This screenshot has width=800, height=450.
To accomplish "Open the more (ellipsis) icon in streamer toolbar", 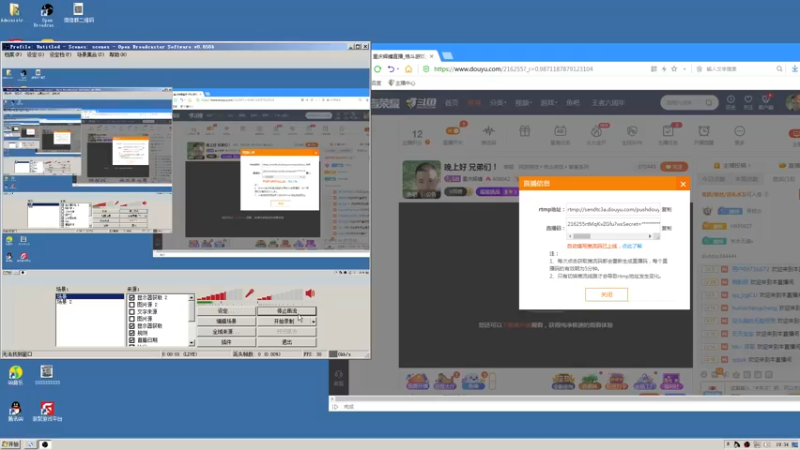I will point(739,131).
